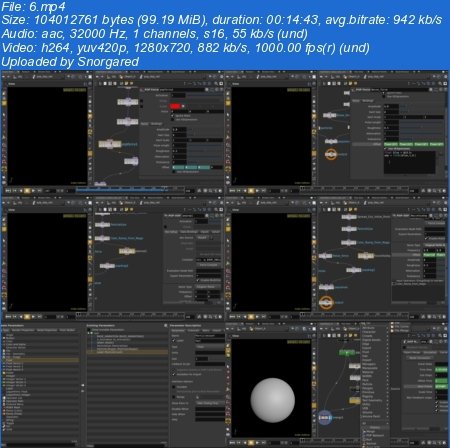
Task: Click the 'Audio: aac, 32000 Hz' info line
Action: (x=154, y=34)
